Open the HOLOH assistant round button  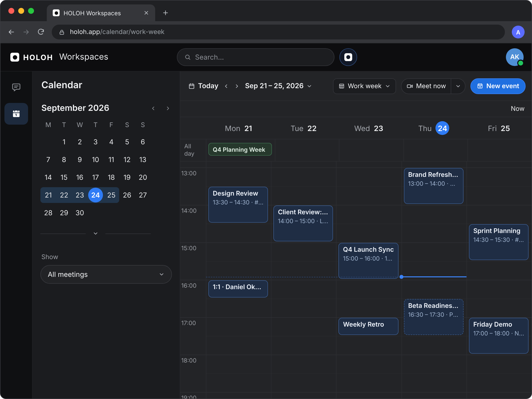348,57
